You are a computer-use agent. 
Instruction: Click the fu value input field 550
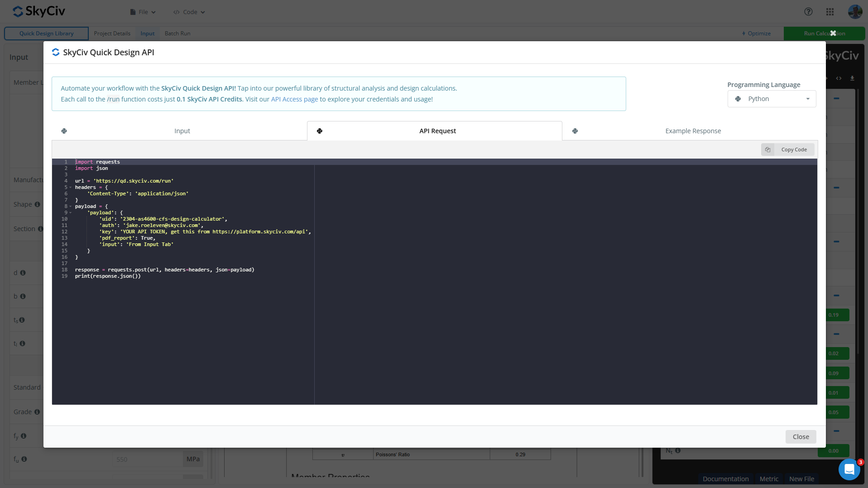pyautogui.click(x=147, y=459)
